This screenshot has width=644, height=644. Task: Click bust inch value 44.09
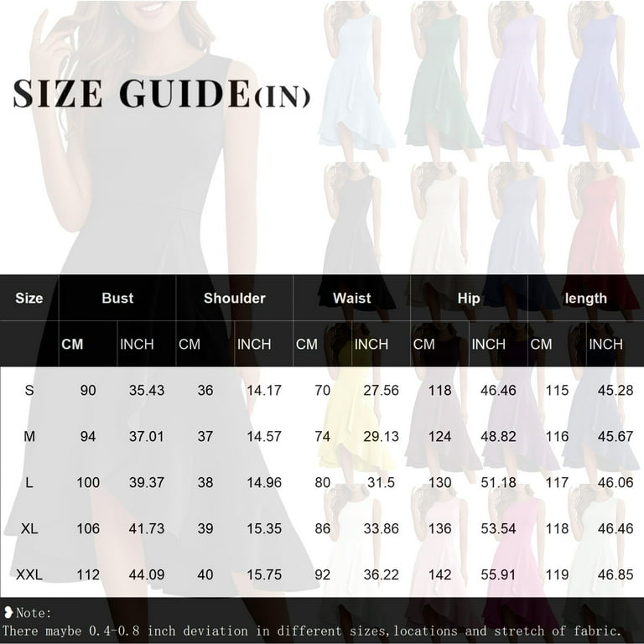147,574
